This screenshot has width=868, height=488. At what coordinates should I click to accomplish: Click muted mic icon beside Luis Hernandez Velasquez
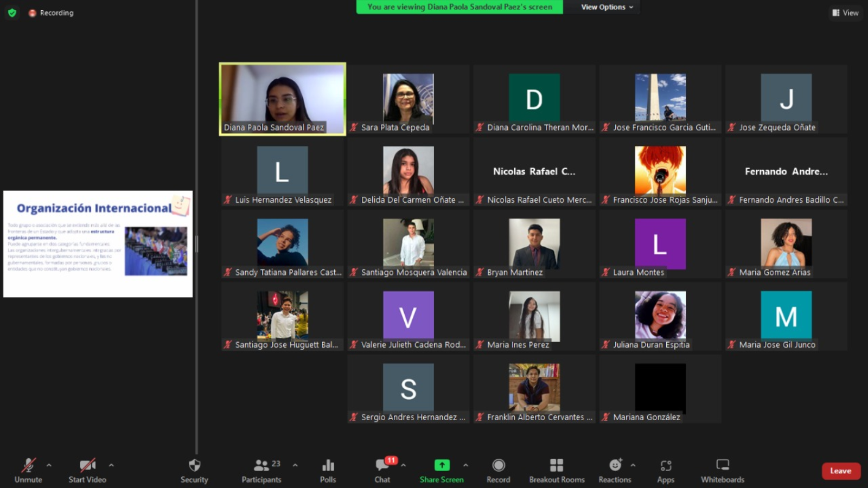pyautogui.click(x=228, y=200)
